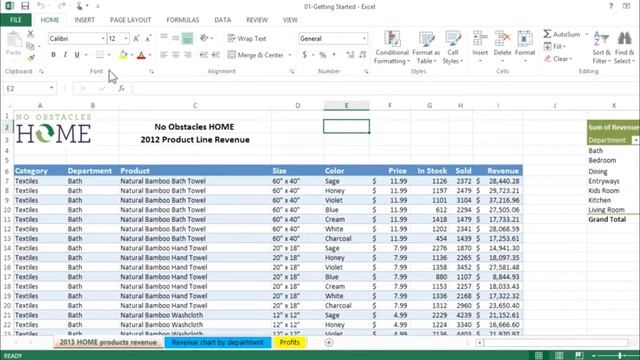This screenshot has height=360, width=640.
Task: Click the Merge & Center button
Action: point(256,55)
